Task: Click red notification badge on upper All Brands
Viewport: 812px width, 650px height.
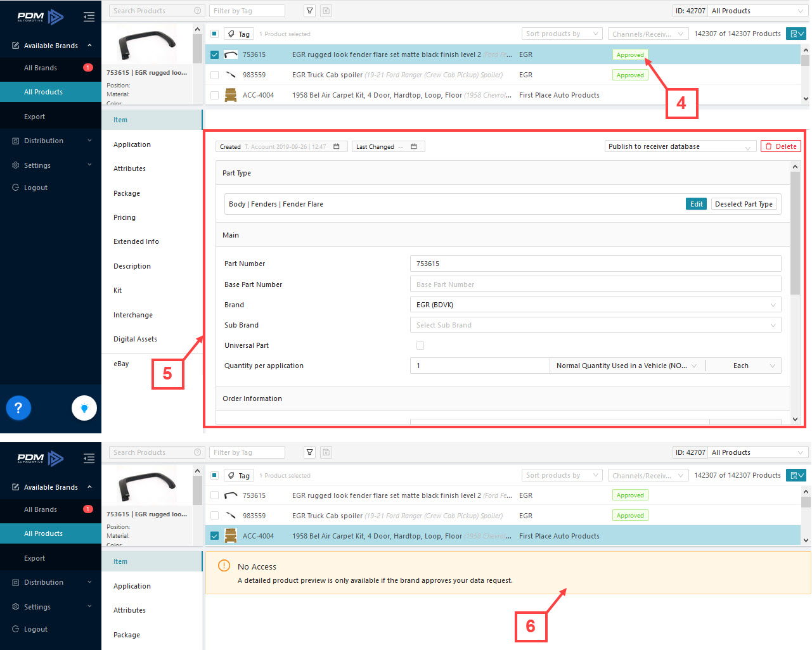Action: [x=88, y=68]
